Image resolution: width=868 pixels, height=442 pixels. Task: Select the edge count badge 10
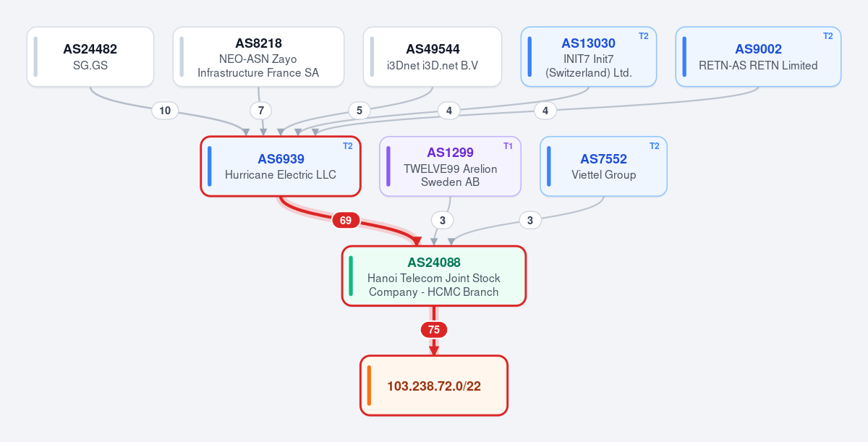click(165, 111)
